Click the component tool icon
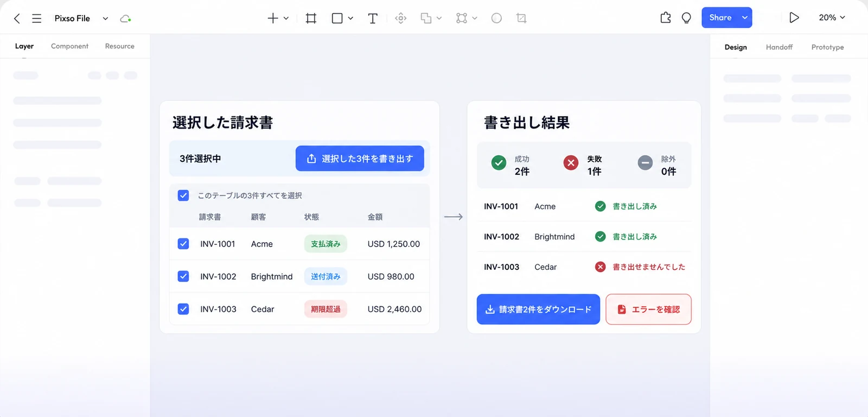 click(401, 18)
